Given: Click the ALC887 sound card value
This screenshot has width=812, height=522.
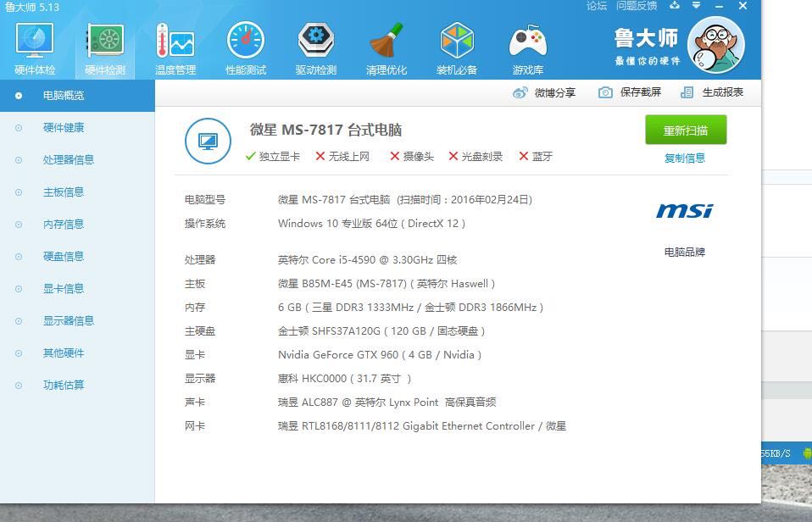Looking at the screenshot, I should (x=387, y=403).
